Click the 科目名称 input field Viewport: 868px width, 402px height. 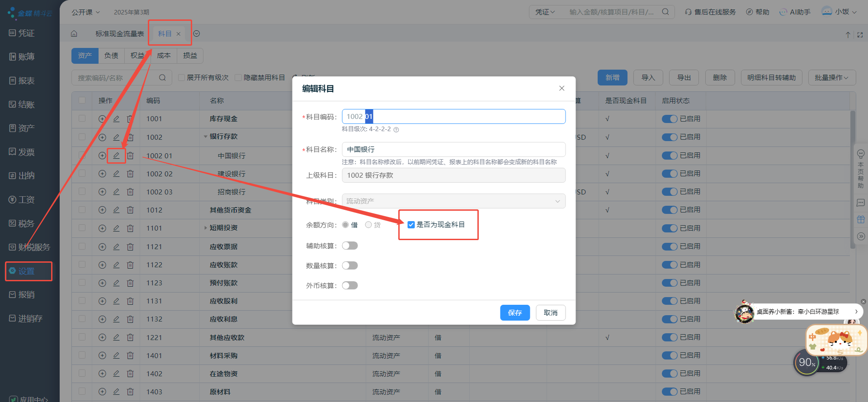coord(453,149)
